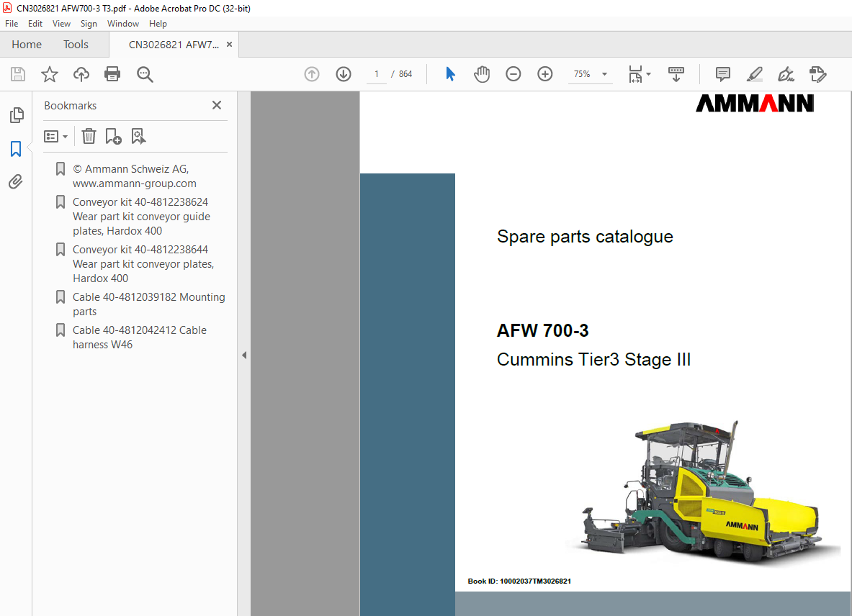Open the Window menu
This screenshot has height=616, width=852.
tap(123, 24)
